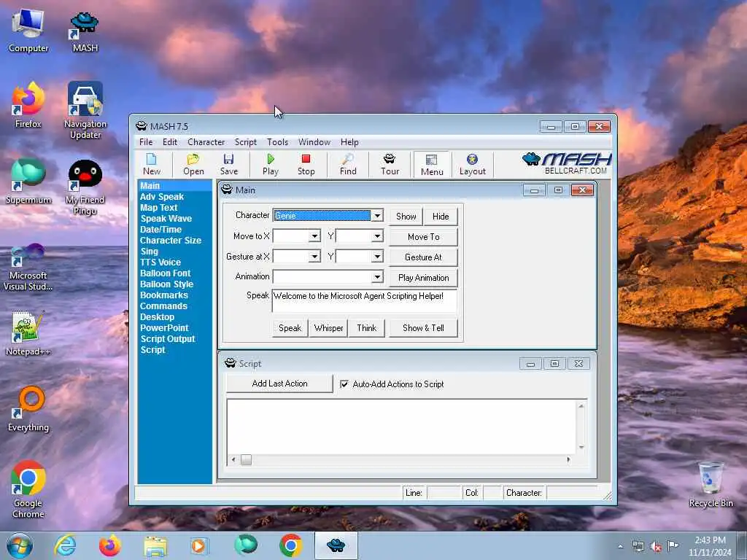The height and width of the screenshot is (560, 747).
Task: Select the Everything desktop icon
Action: click(x=28, y=409)
